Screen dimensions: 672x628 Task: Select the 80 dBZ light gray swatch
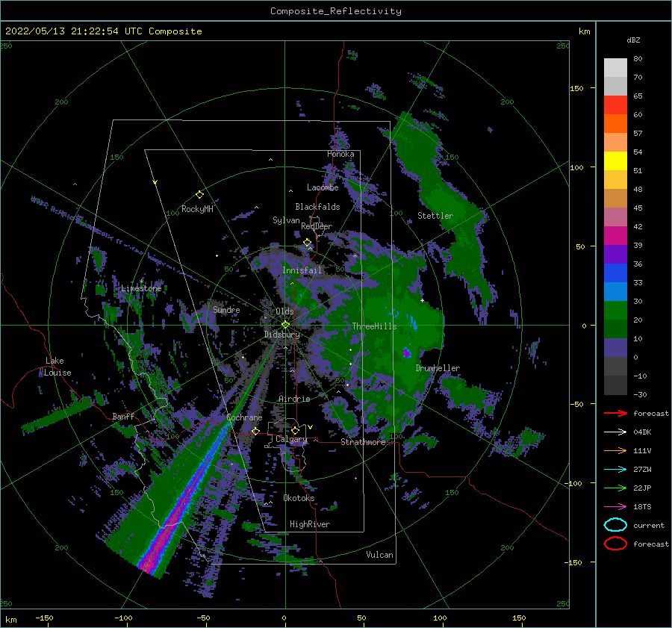(615, 67)
